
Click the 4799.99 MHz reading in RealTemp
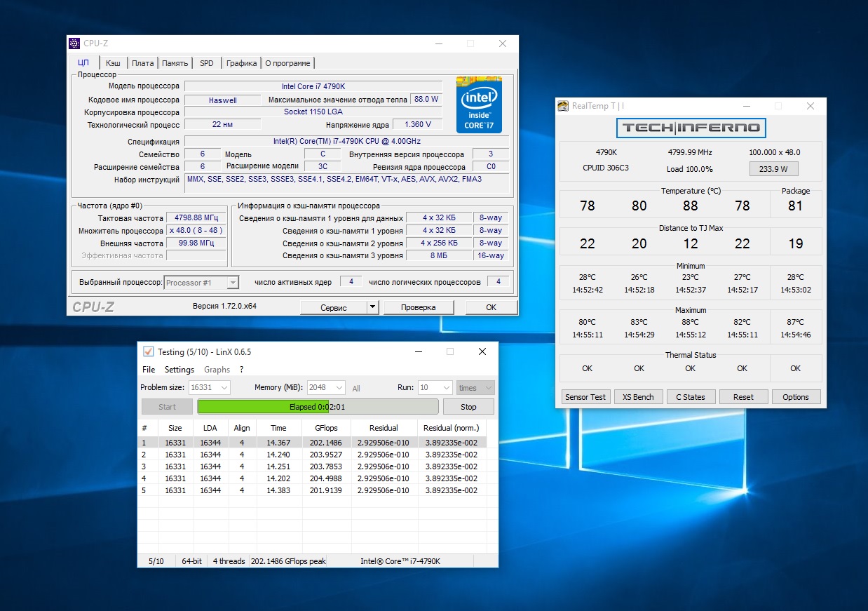click(x=691, y=152)
